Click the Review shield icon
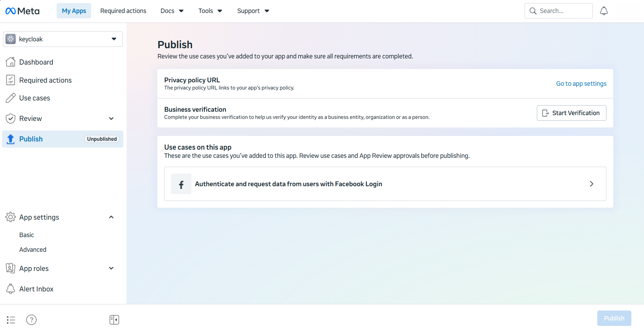The width and height of the screenshot is (644, 329). tap(11, 119)
